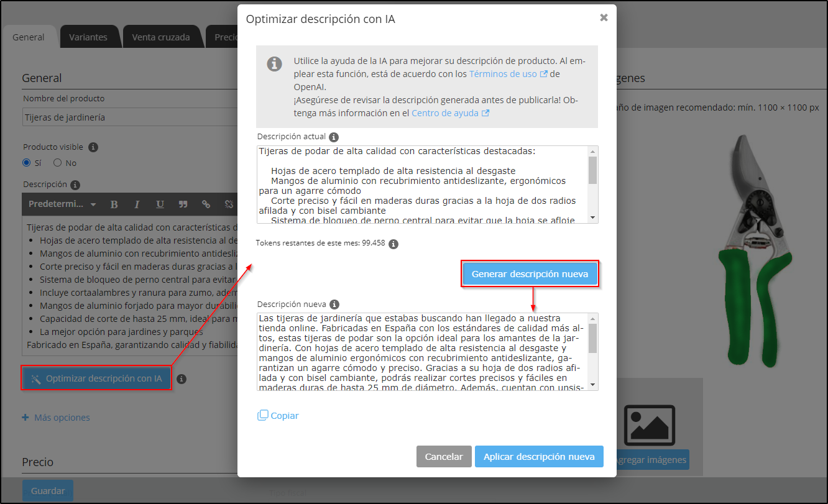The height and width of the screenshot is (504, 828).
Task: Remove a link using the broken chain icon
Action: point(229,204)
